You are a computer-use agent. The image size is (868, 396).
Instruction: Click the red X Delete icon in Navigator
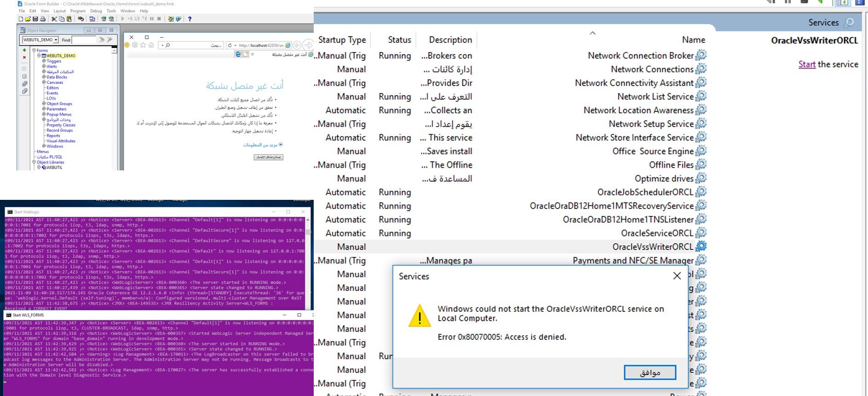24,58
